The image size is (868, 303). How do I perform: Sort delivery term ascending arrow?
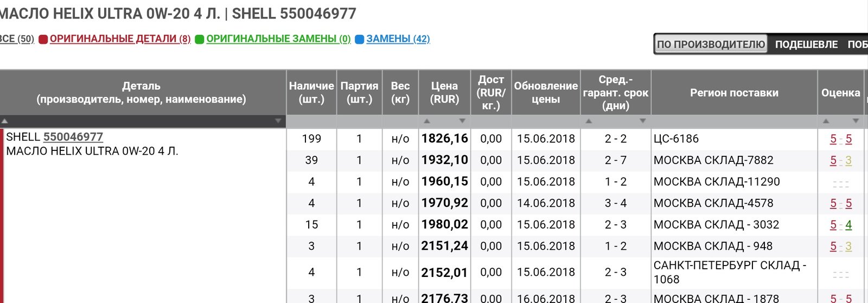pos(589,121)
